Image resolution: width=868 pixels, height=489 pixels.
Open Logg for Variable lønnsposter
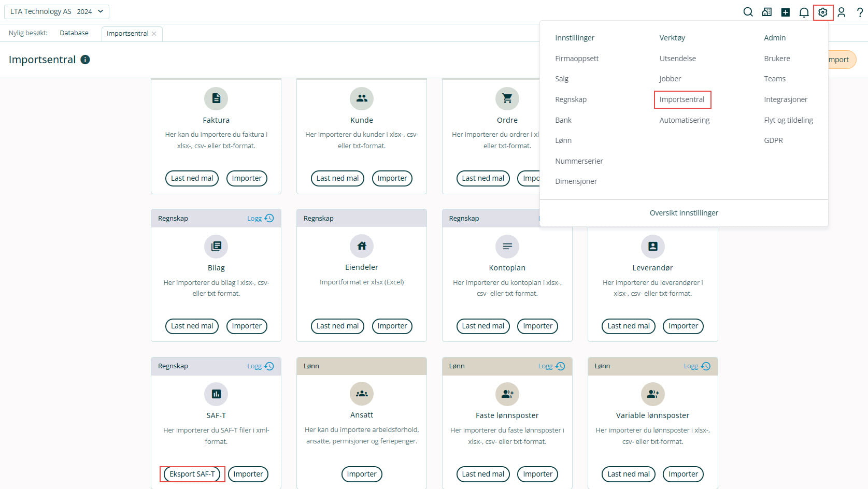click(696, 366)
